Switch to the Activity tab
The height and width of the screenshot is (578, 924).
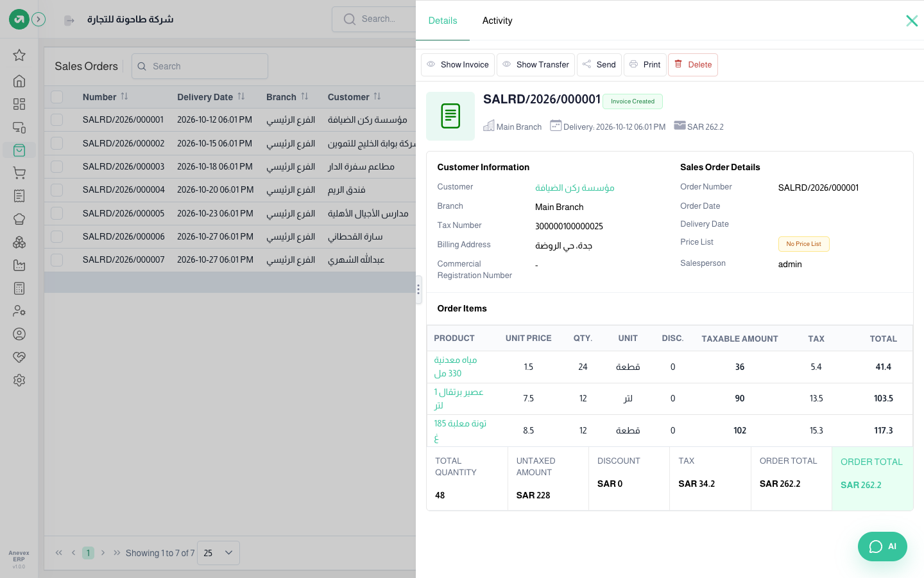coord(497,21)
